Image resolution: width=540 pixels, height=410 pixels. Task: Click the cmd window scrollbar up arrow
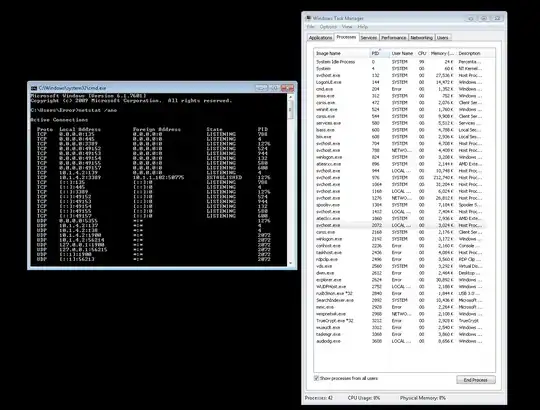click(290, 97)
